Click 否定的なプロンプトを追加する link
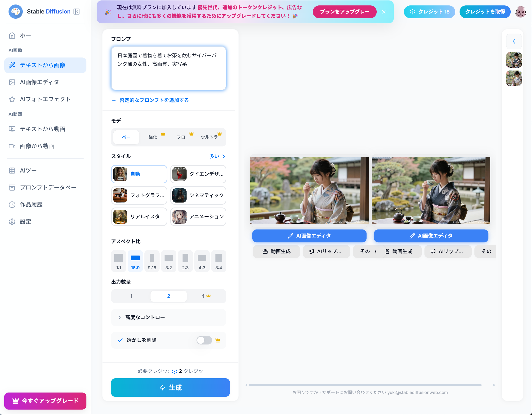The height and width of the screenshot is (415, 532). click(x=153, y=100)
